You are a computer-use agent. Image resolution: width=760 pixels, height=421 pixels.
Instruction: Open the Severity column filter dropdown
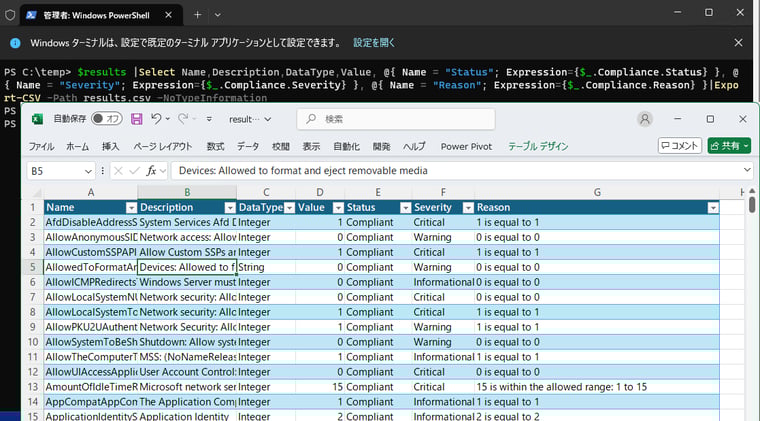click(468, 208)
